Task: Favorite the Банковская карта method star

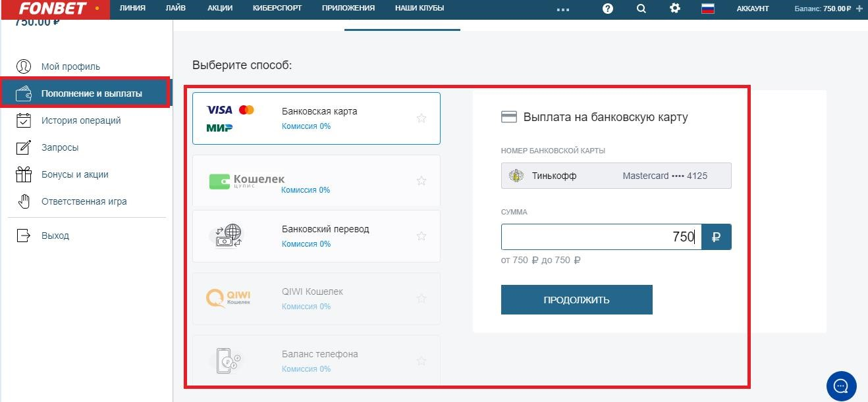Action: tap(421, 118)
